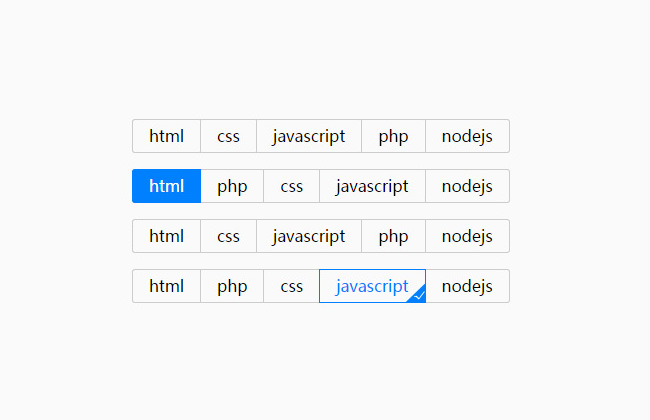This screenshot has height=420, width=650.
Task: Pick html in the third row
Action: coord(167,236)
